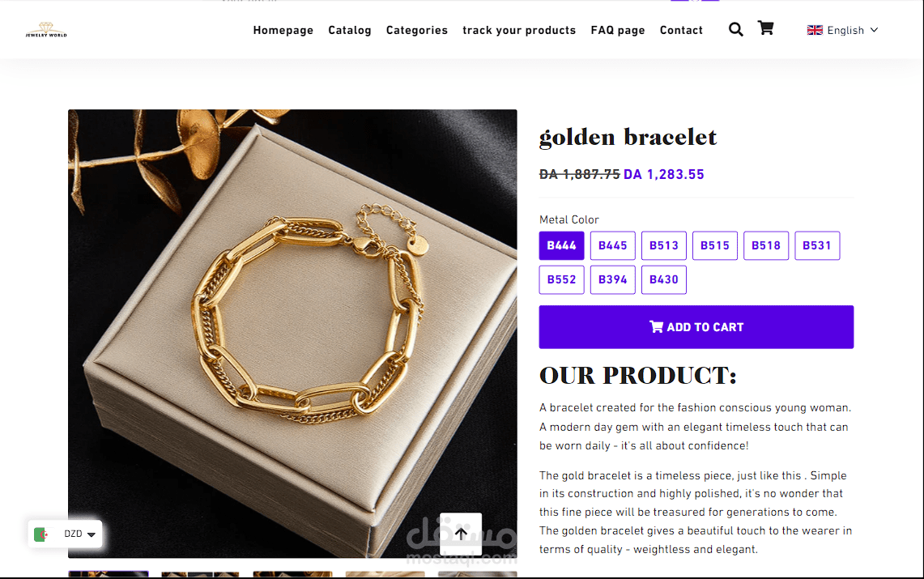The image size is (924, 579).
Task: Select the first thumbnail below the image
Action: (x=109, y=573)
